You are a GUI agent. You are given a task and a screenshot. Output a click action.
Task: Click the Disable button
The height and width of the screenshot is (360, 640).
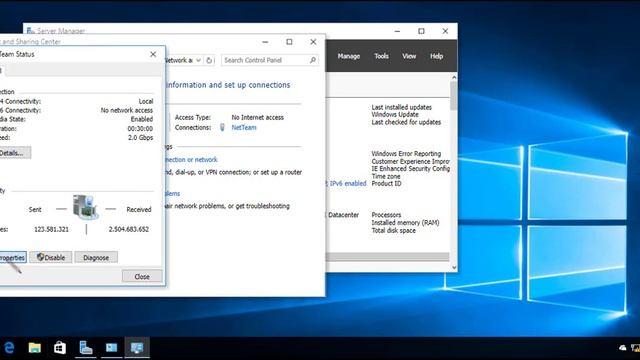[x=51, y=258]
